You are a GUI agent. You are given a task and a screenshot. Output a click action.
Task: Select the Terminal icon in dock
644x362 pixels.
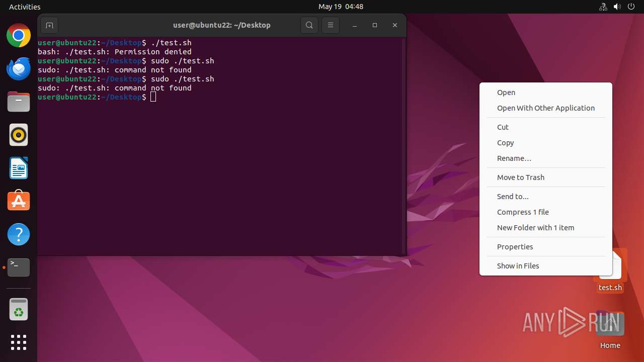(x=19, y=267)
